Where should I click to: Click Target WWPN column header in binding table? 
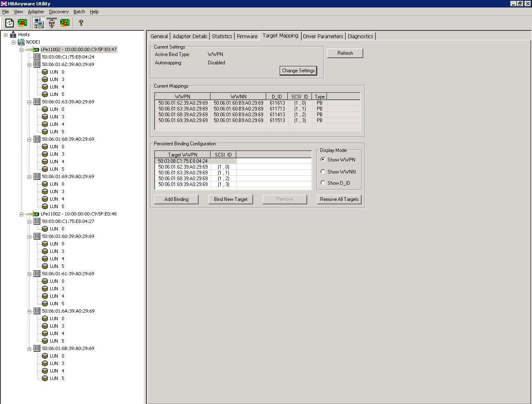pos(183,155)
